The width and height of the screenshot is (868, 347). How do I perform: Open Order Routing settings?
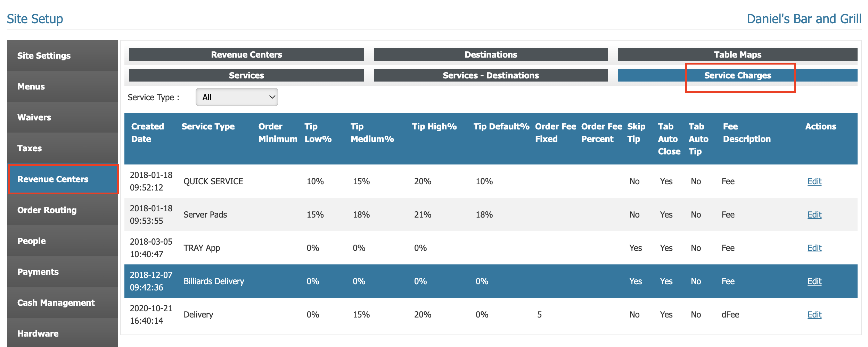(x=47, y=210)
